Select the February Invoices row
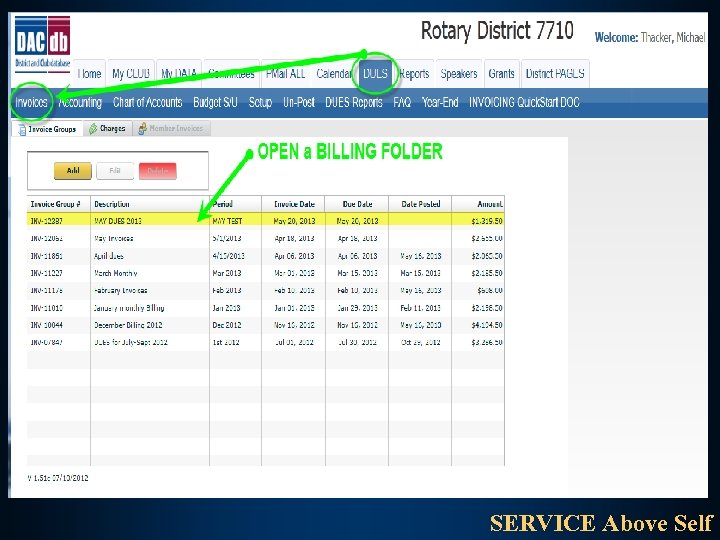 266,290
